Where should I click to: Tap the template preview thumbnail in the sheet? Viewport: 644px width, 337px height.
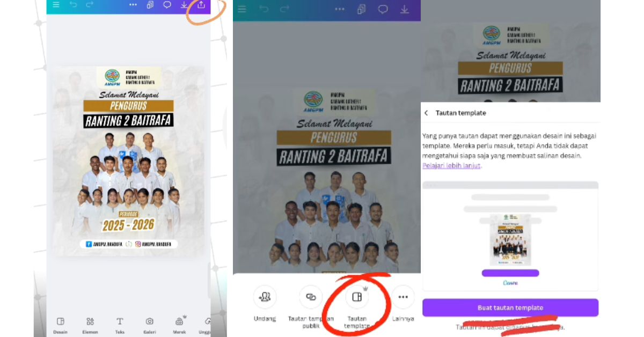tap(510, 240)
